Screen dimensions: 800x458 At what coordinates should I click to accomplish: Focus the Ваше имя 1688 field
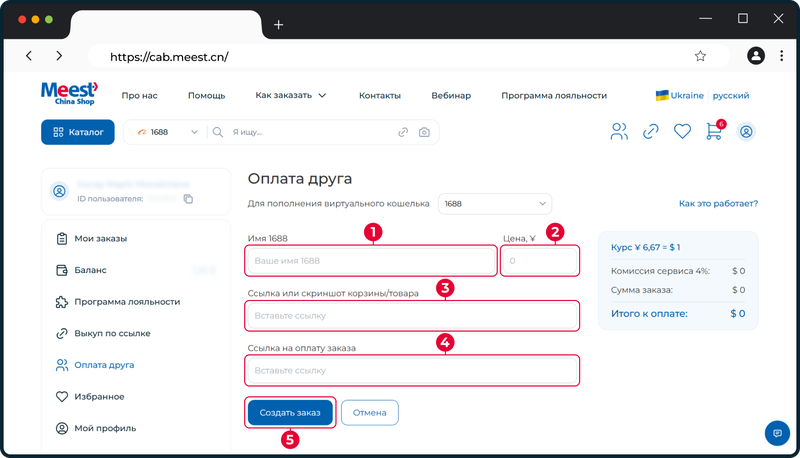coord(371,261)
